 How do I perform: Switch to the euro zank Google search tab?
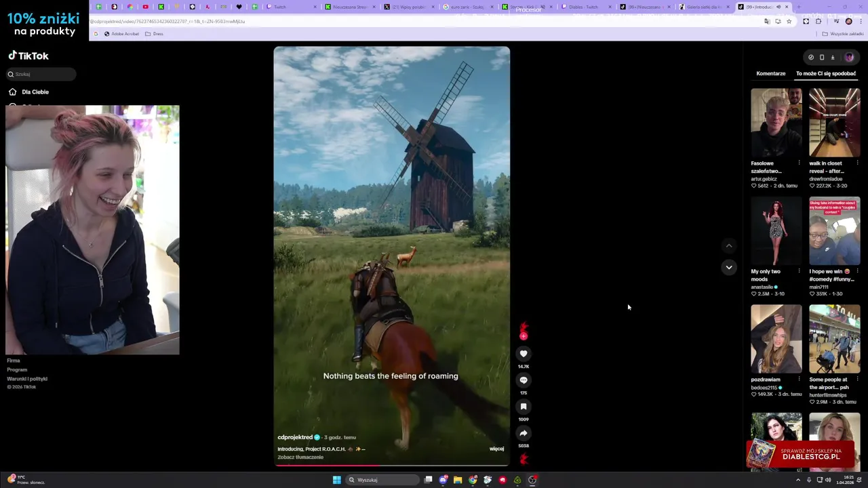(468, 7)
